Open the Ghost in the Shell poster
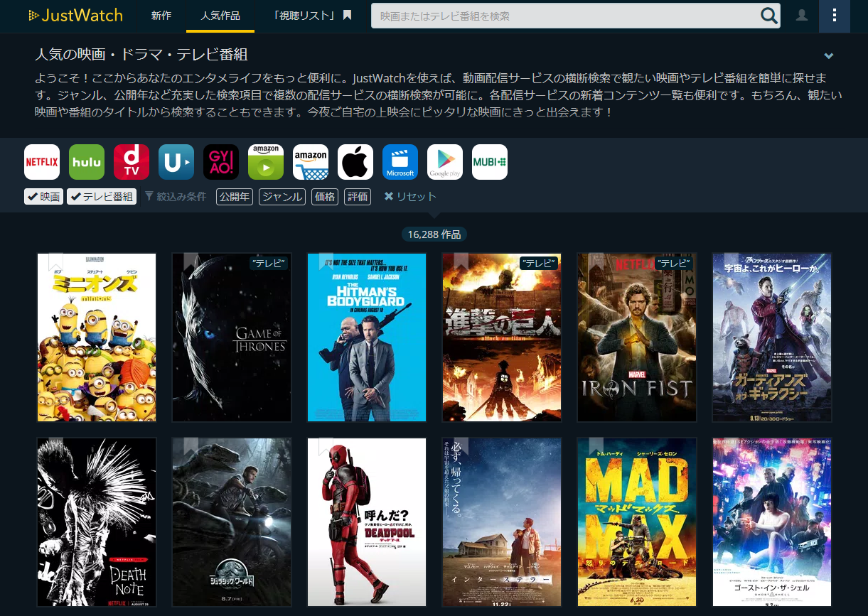The width and height of the screenshot is (868, 616). pyautogui.click(x=772, y=522)
